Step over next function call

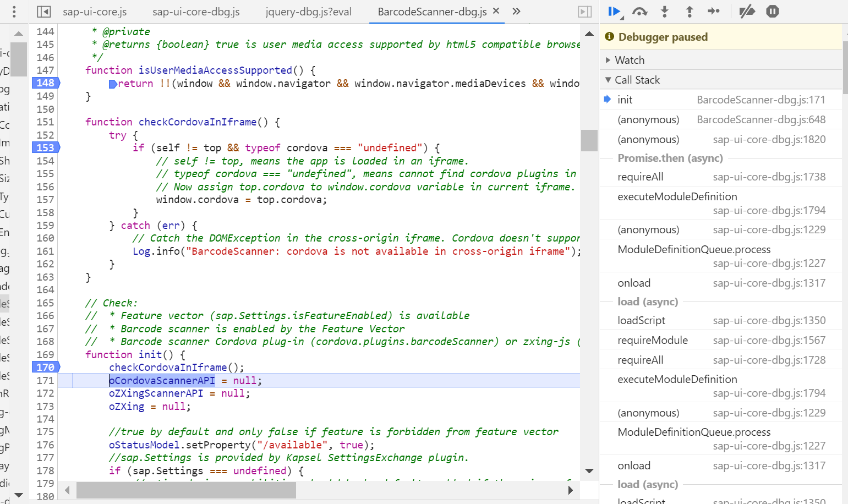[x=639, y=12]
